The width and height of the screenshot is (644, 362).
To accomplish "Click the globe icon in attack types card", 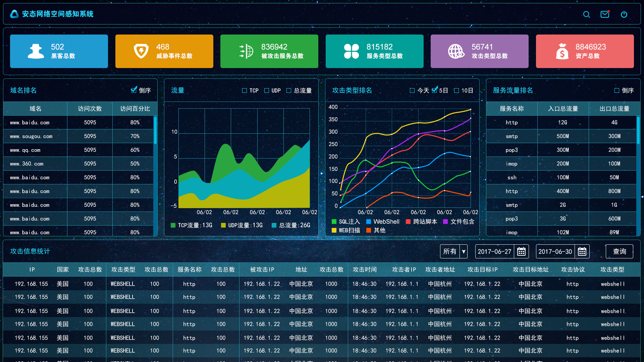I will click(457, 51).
